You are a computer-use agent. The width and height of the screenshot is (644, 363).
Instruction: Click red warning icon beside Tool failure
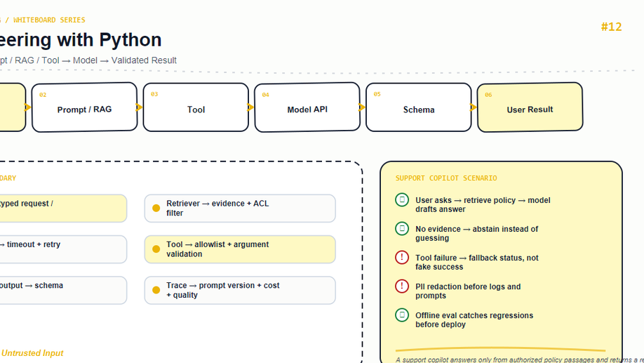coord(402,258)
